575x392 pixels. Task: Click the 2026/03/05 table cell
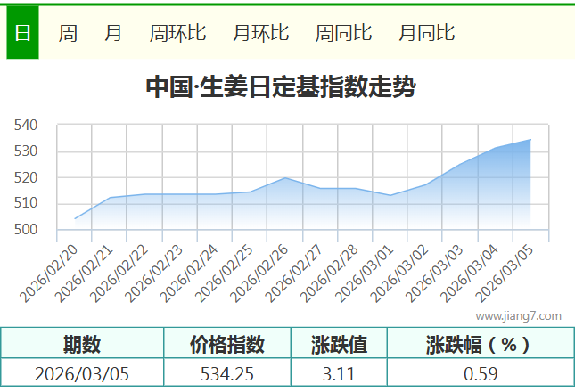82,373
